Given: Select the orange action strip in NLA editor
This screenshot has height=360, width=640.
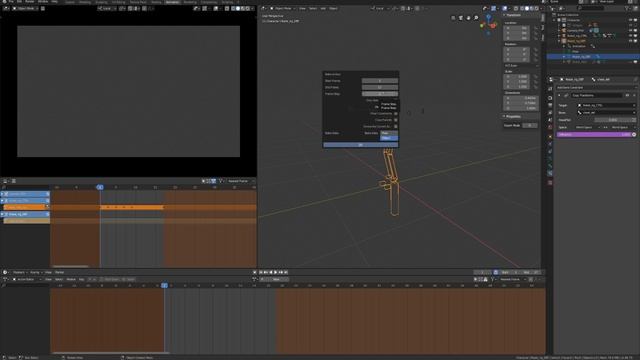Looking at the screenshot, I should (x=132, y=207).
